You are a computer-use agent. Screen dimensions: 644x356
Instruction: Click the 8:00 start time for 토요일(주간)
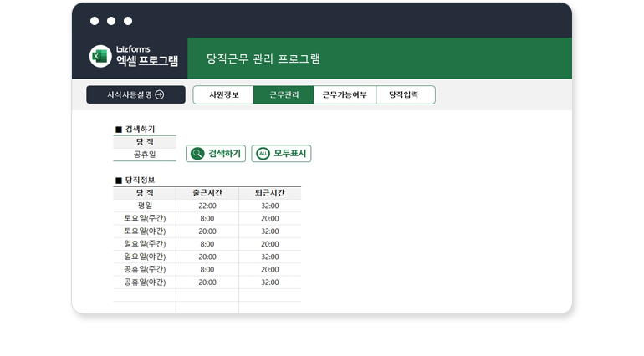(x=207, y=218)
